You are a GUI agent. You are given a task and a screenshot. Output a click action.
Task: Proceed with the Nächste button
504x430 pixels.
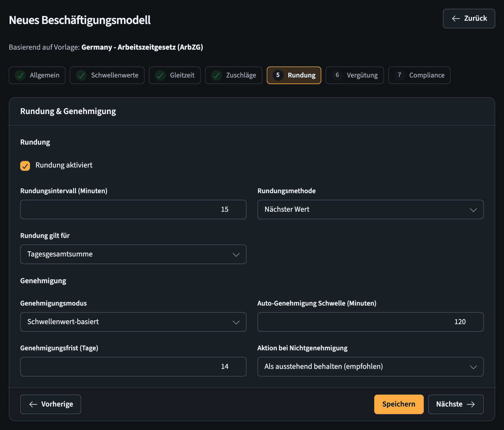click(456, 404)
